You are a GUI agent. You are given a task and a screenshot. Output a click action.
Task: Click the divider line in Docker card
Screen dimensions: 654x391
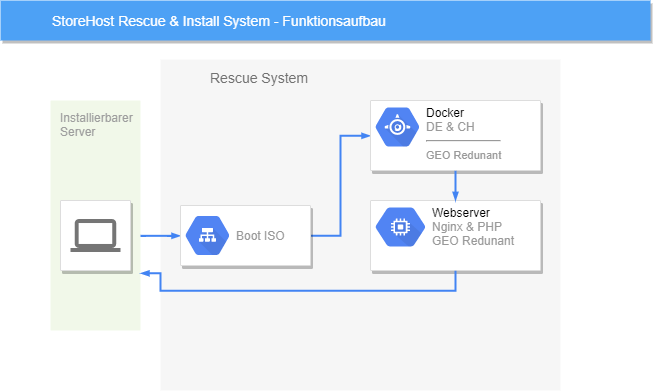(463, 141)
